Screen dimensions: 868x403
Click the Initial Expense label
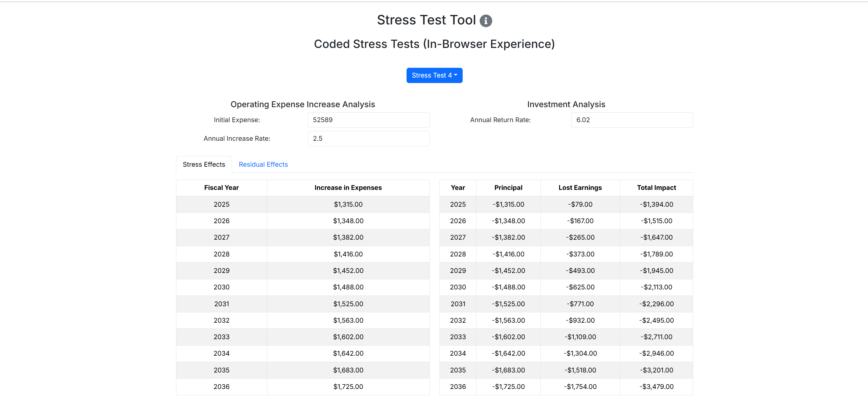tap(237, 120)
